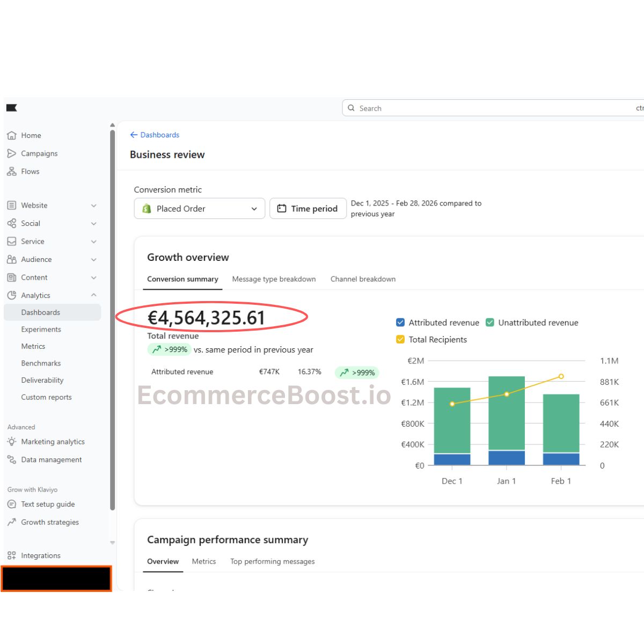Click the Campaigns paper-plane icon
This screenshot has height=644, width=644.
pyautogui.click(x=12, y=153)
